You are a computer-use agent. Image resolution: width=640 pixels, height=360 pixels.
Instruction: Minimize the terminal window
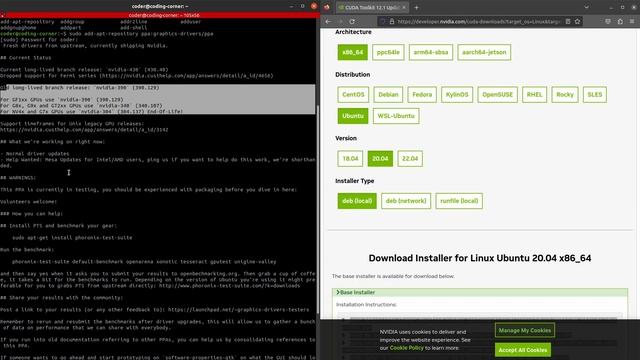291,6
